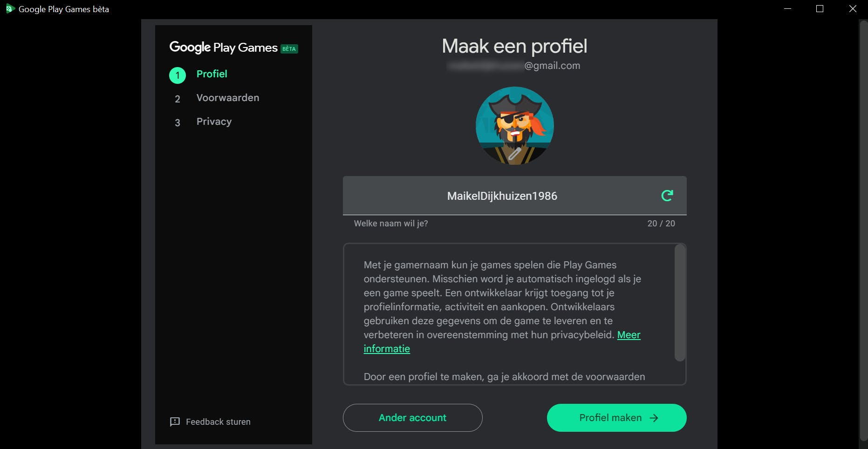This screenshot has height=449, width=868.
Task: Click the main window vertical scrollbar
Action: pyautogui.click(x=863, y=233)
